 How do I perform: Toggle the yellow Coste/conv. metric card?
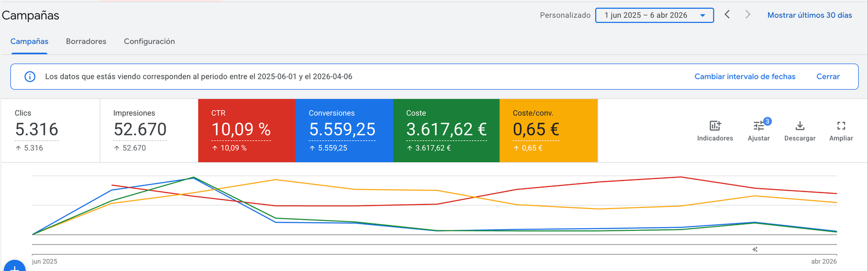(548, 130)
